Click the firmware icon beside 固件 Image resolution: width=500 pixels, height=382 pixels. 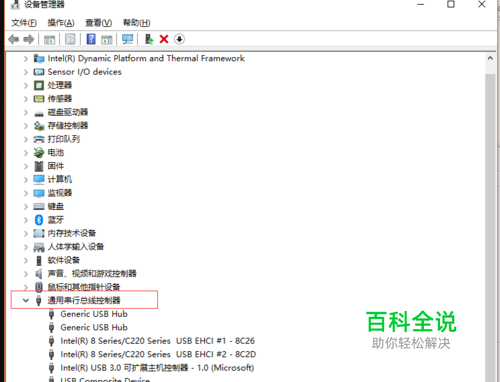[x=39, y=166]
